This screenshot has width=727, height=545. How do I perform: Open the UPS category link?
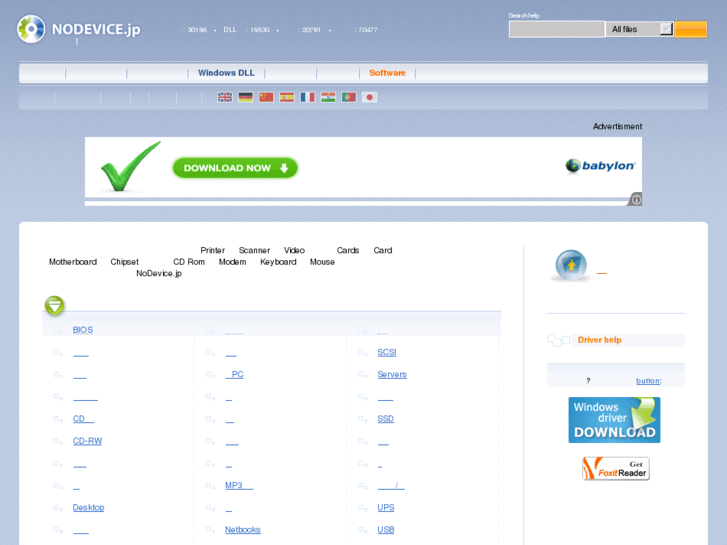tap(386, 507)
